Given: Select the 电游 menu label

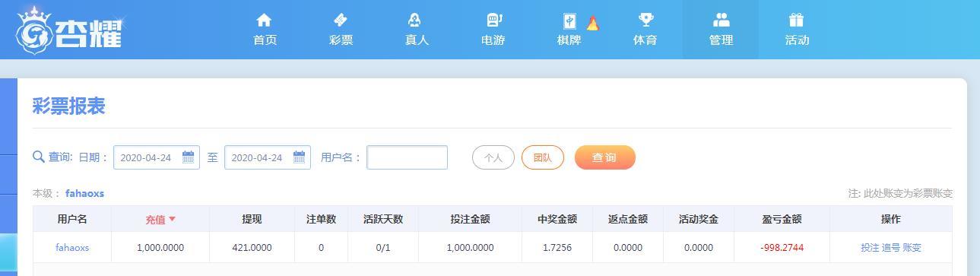Looking at the screenshot, I should pyautogui.click(x=493, y=40).
